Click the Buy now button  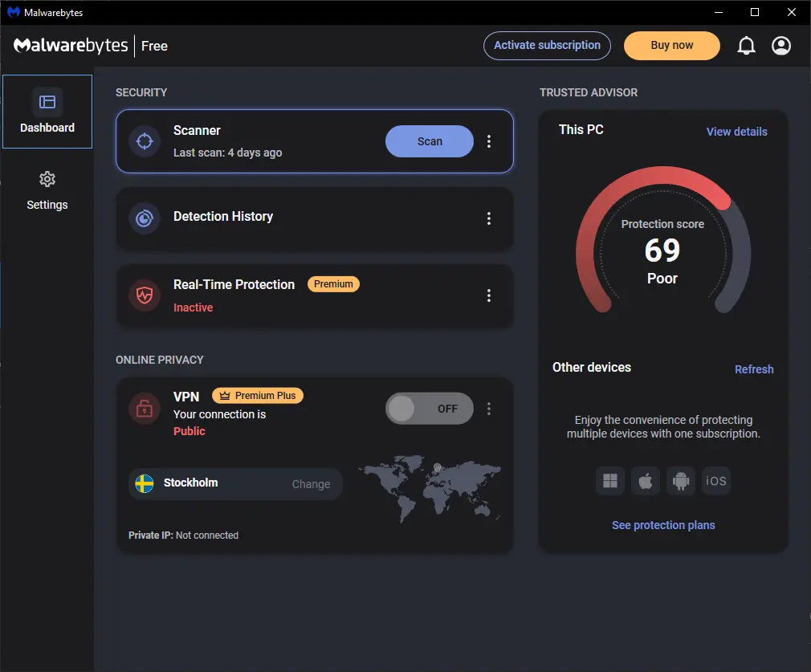tap(672, 46)
